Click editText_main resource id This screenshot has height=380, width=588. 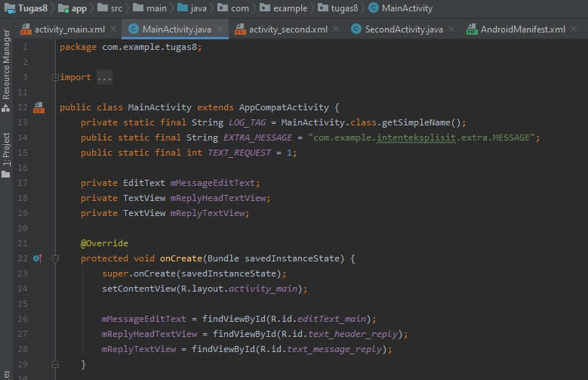click(x=331, y=319)
